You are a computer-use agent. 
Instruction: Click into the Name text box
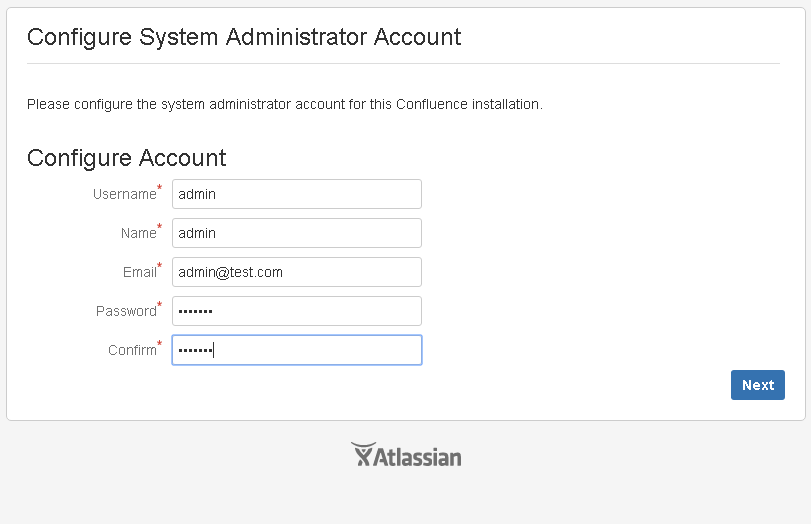coord(297,233)
